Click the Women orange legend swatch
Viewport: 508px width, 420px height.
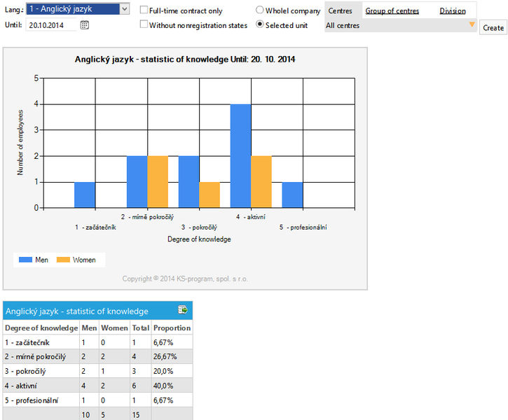tap(63, 260)
